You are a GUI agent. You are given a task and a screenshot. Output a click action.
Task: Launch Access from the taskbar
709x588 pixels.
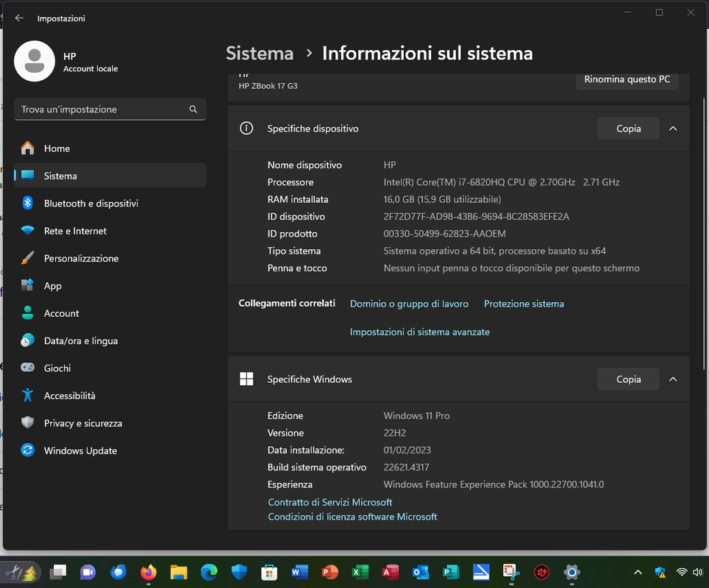pyautogui.click(x=391, y=572)
